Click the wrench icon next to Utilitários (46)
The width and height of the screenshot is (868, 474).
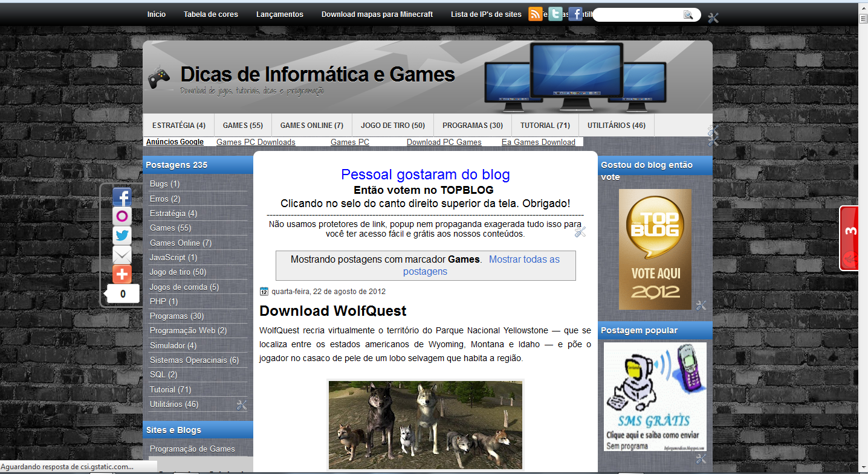click(x=242, y=405)
